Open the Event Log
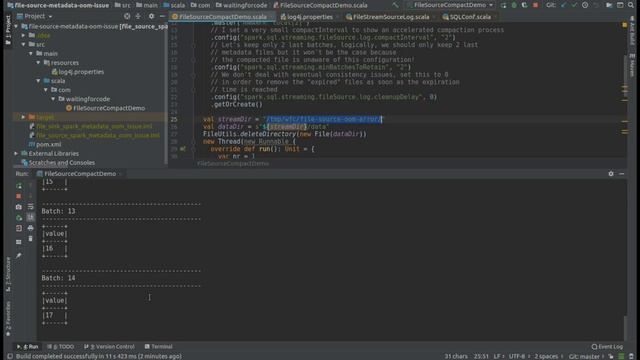Image resolution: width=640 pixels, height=360 pixels. click(607, 347)
